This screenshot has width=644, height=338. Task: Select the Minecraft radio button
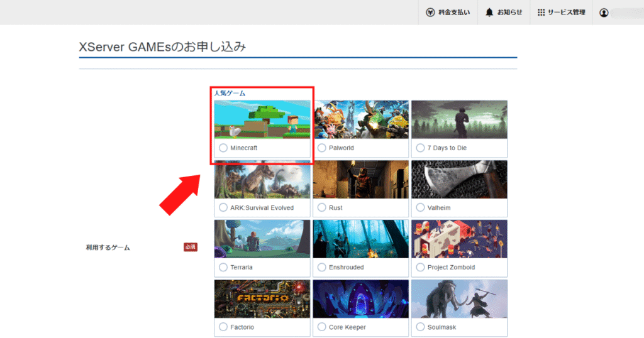tap(223, 148)
